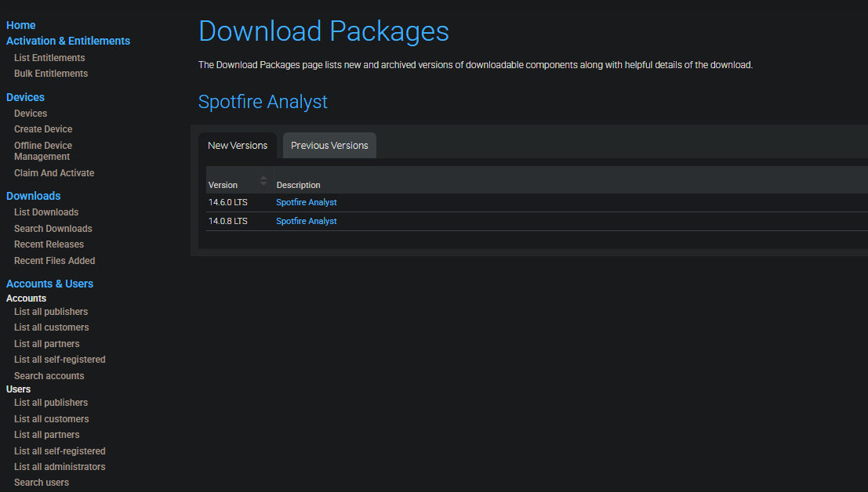Click the Description column header

299,185
